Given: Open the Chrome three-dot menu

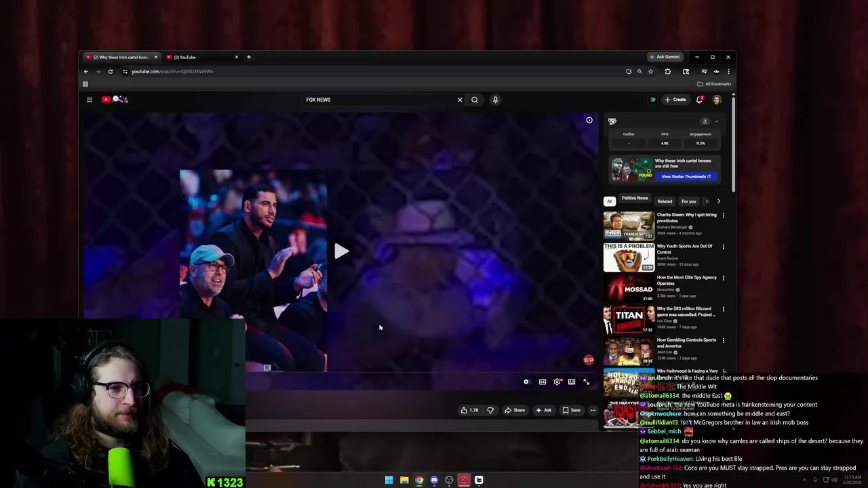Looking at the screenshot, I should pyautogui.click(x=728, y=71).
